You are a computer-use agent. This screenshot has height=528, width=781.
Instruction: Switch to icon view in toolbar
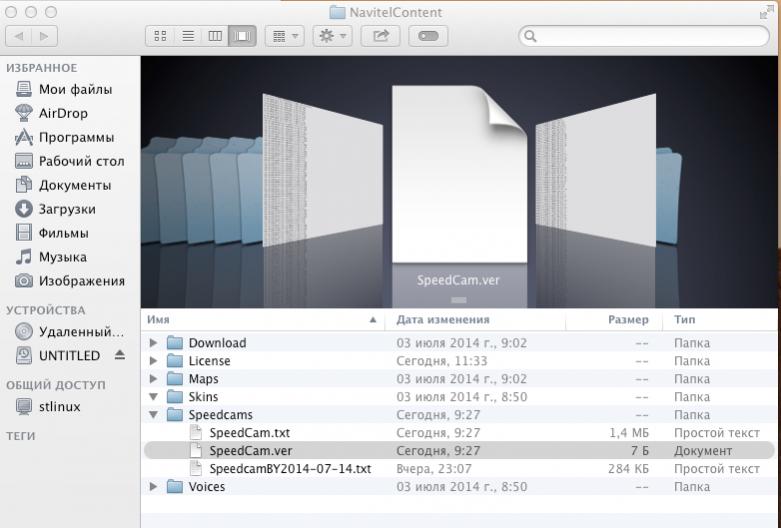(162, 36)
